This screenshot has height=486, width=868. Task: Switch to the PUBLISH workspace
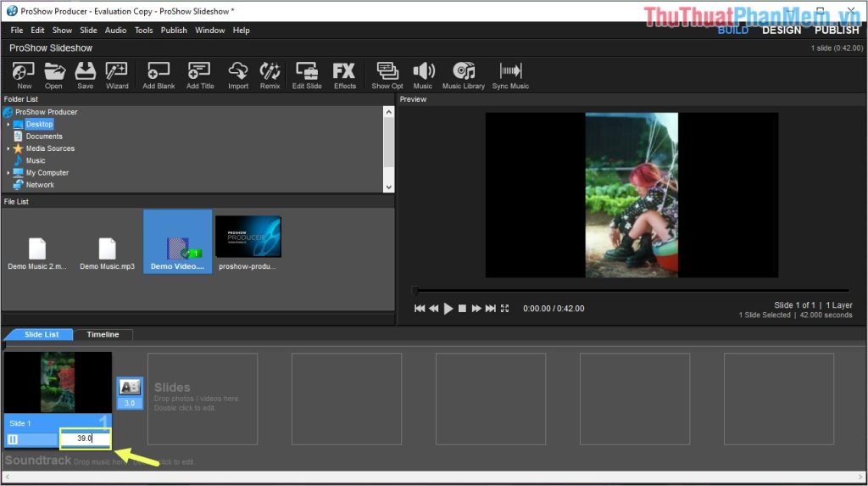837,30
